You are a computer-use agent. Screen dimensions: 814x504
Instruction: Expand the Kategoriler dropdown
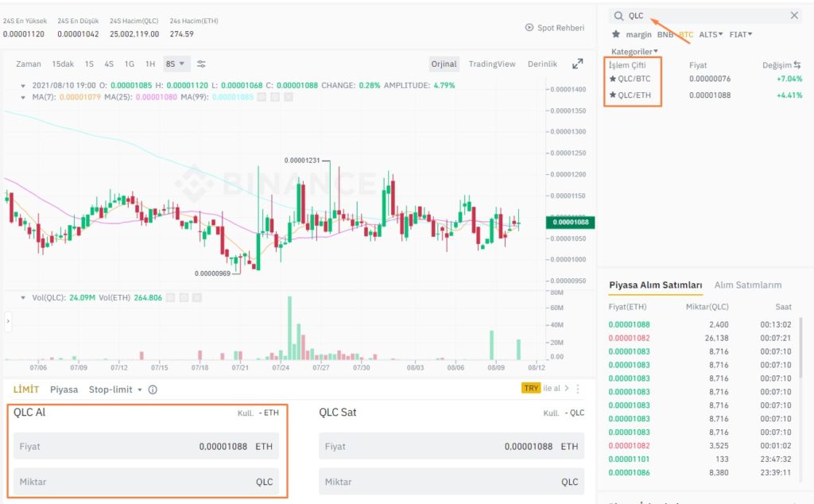click(634, 52)
